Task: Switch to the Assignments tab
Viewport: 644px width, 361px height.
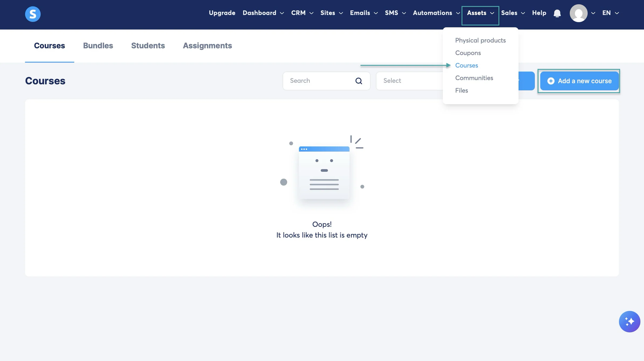Action: click(x=207, y=46)
